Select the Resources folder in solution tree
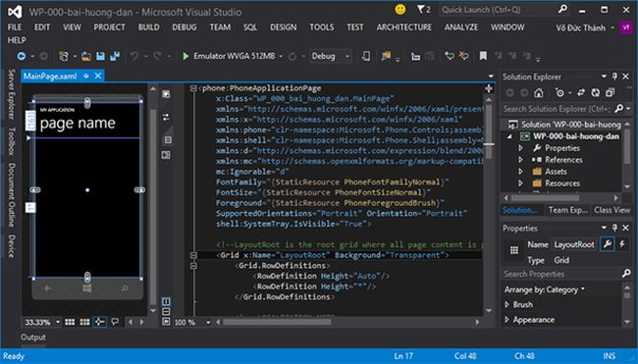Screen dimensions: 638x364 tap(562, 183)
